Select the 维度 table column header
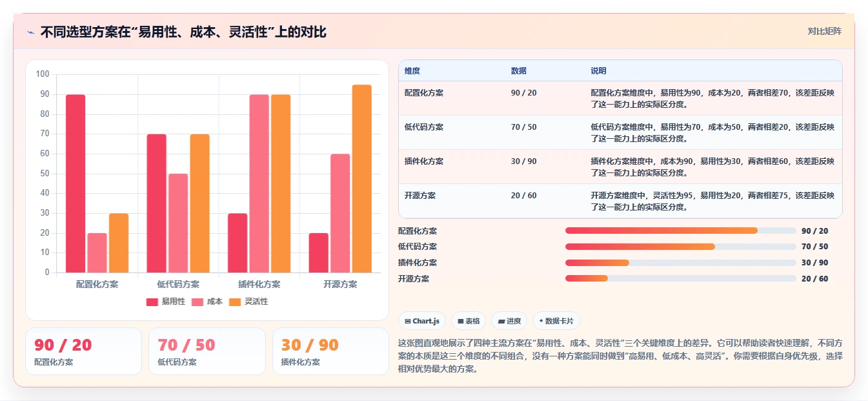 tap(412, 71)
